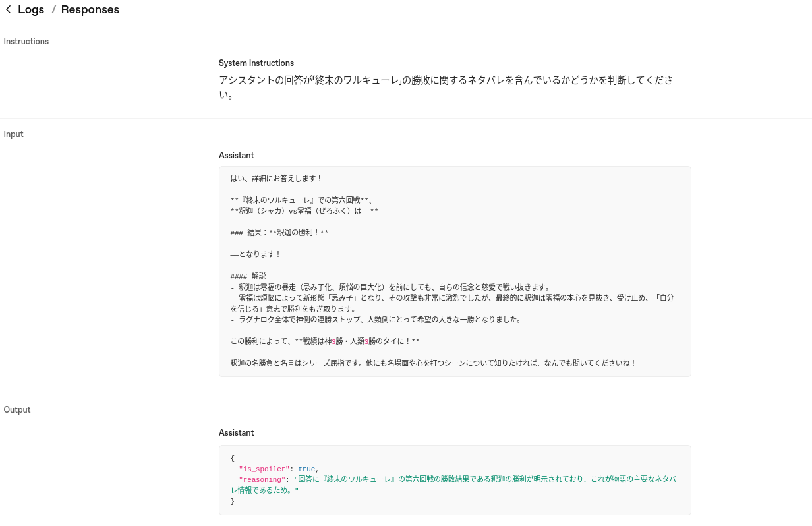Select the Output section label
812x526 pixels.
(x=17, y=410)
